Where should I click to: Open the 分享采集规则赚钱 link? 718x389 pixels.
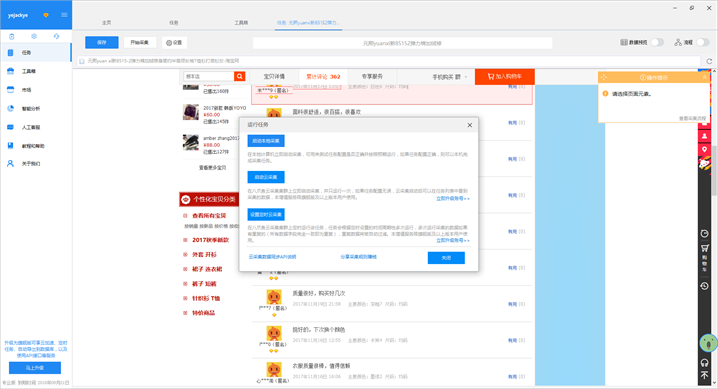pos(359,257)
